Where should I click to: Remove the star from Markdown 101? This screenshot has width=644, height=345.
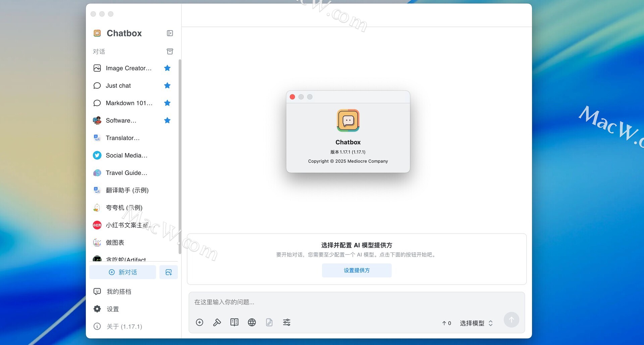pos(167,103)
